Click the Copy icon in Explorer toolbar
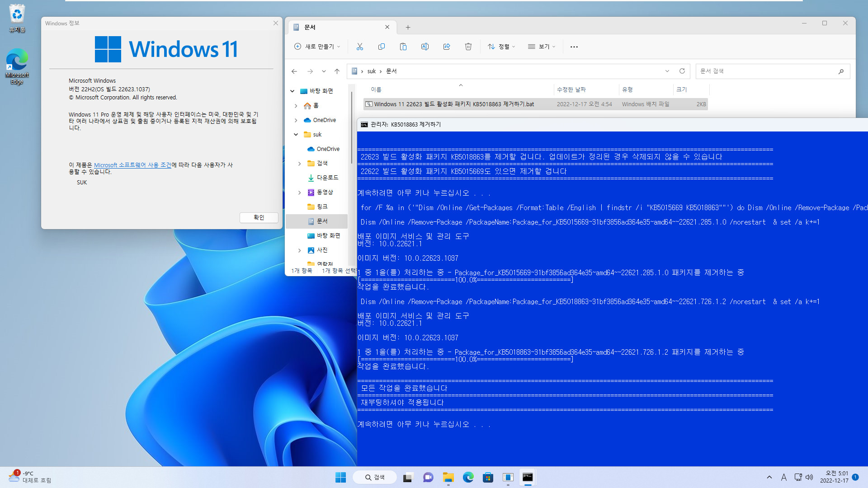The image size is (868, 488). 382,47
